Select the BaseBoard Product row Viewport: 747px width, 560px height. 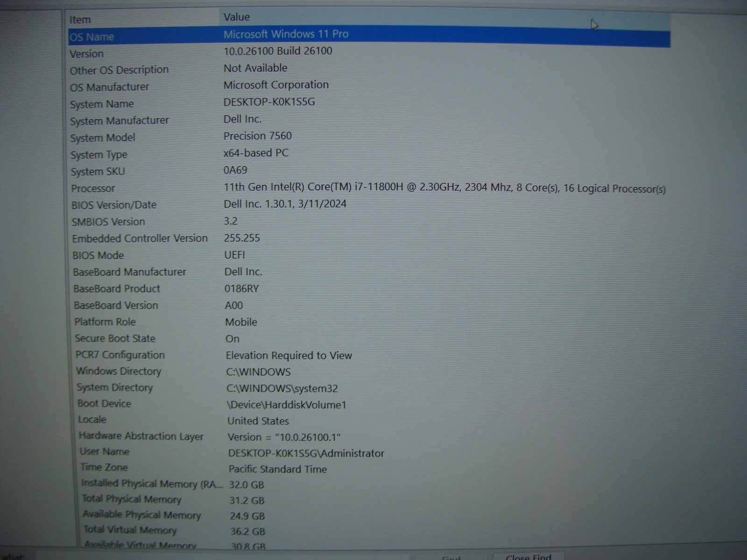coord(117,289)
